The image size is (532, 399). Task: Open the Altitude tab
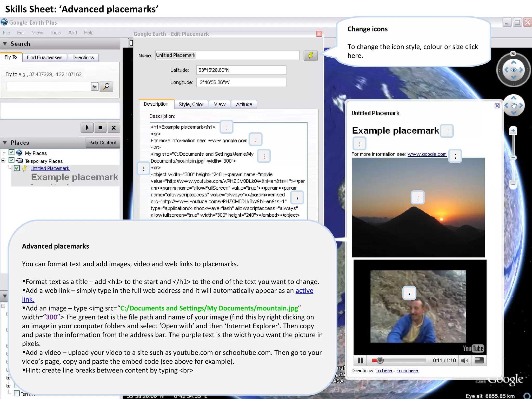coord(244,104)
